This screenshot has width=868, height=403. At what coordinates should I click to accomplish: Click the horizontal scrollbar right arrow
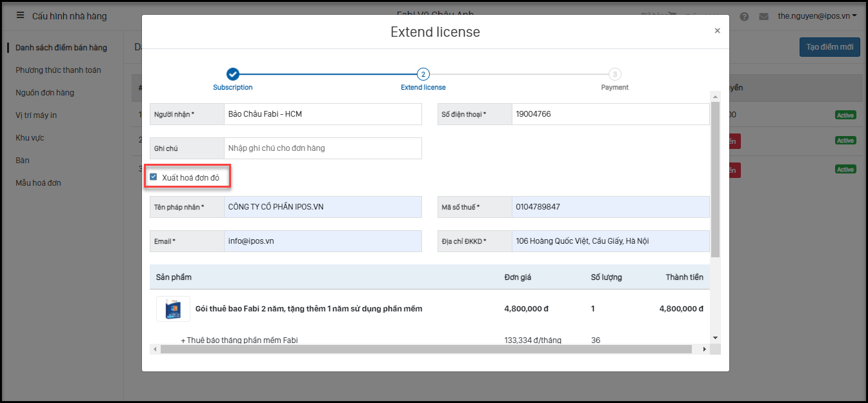pos(704,349)
